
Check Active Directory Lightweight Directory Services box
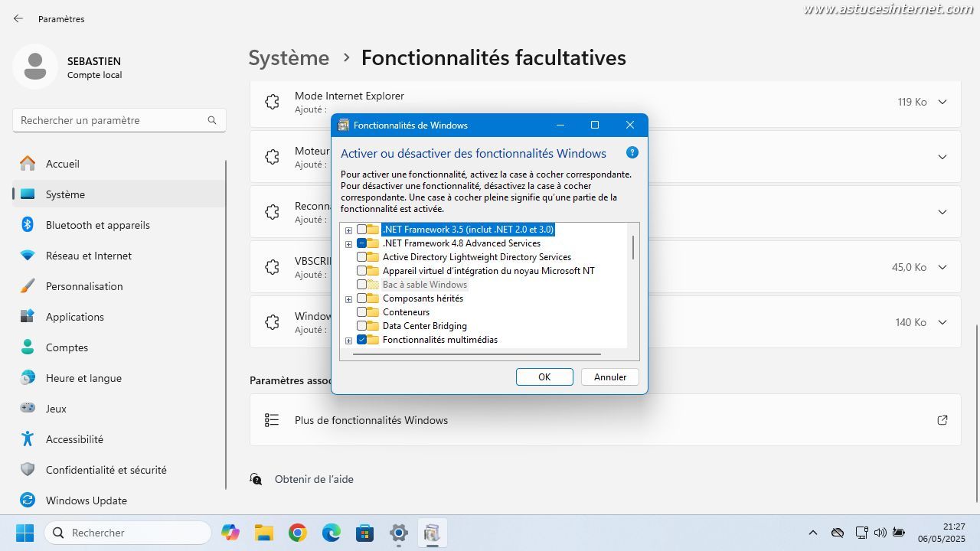point(361,257)
